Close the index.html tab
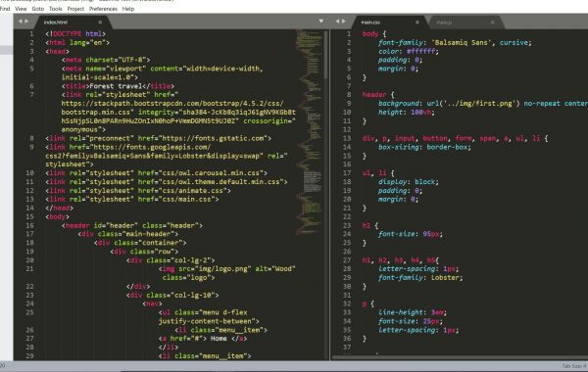 point(100,23)
